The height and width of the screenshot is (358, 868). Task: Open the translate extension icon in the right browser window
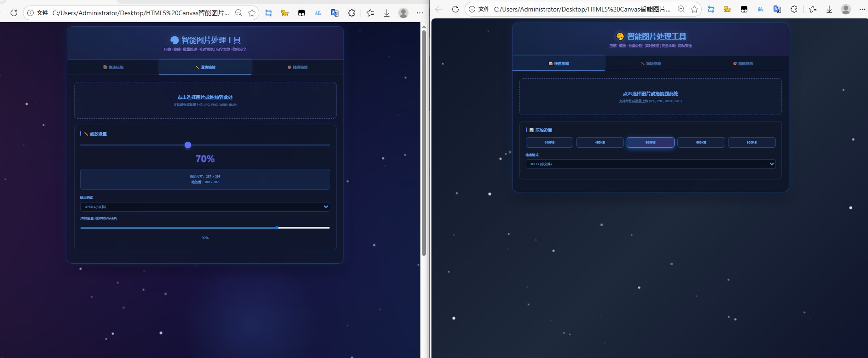777,9
